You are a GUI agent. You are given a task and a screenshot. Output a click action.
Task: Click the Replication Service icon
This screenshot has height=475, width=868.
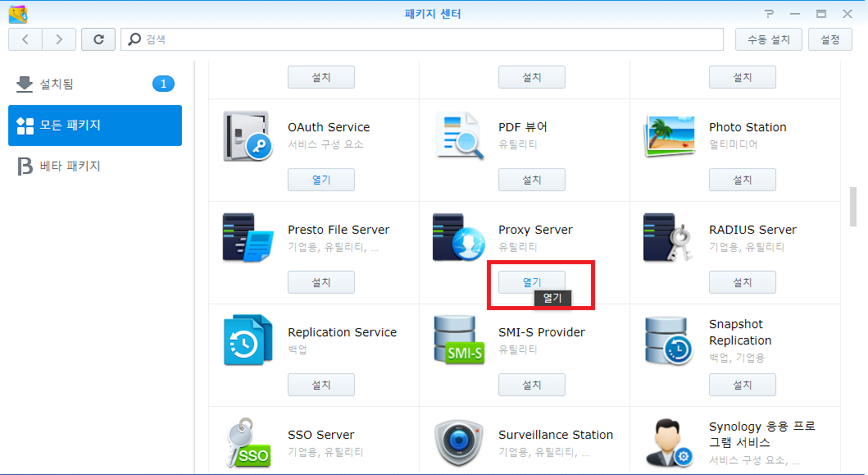(248, 340)
